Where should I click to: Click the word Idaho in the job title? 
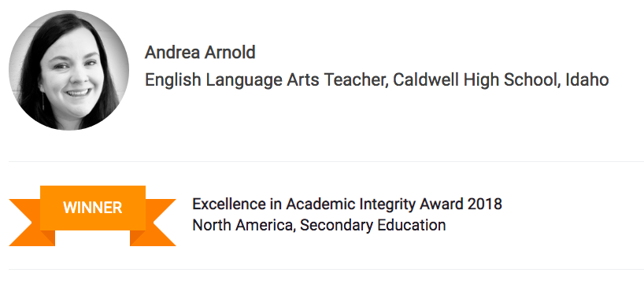click(x=587, y=79)
